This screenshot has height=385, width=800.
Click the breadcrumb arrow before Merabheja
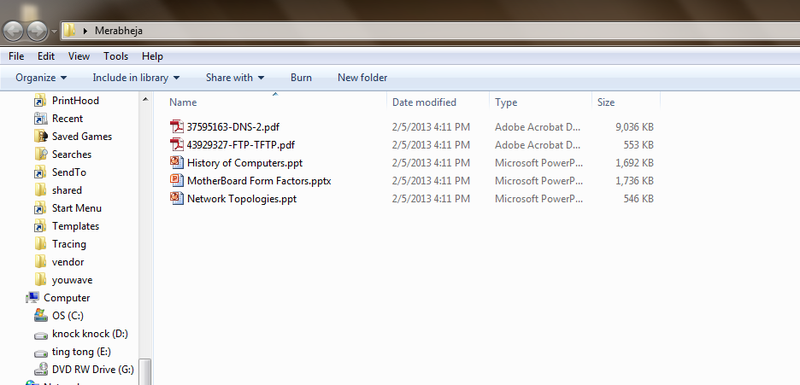pyautogui.click(x=85, y=31)
